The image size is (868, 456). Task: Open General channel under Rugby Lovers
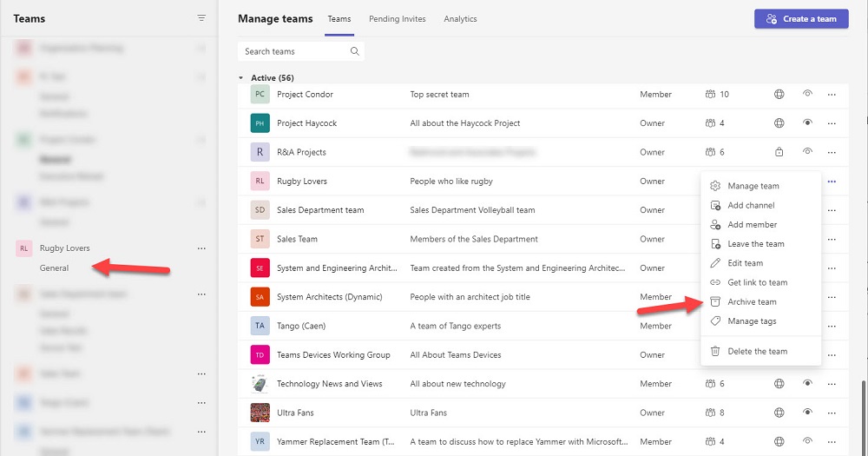(x=54, y=268)
